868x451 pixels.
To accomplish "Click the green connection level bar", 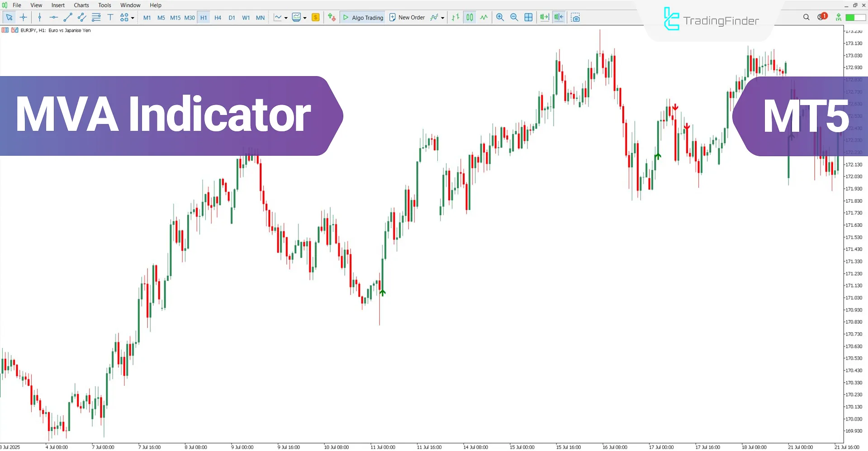I will pos(855,17).
